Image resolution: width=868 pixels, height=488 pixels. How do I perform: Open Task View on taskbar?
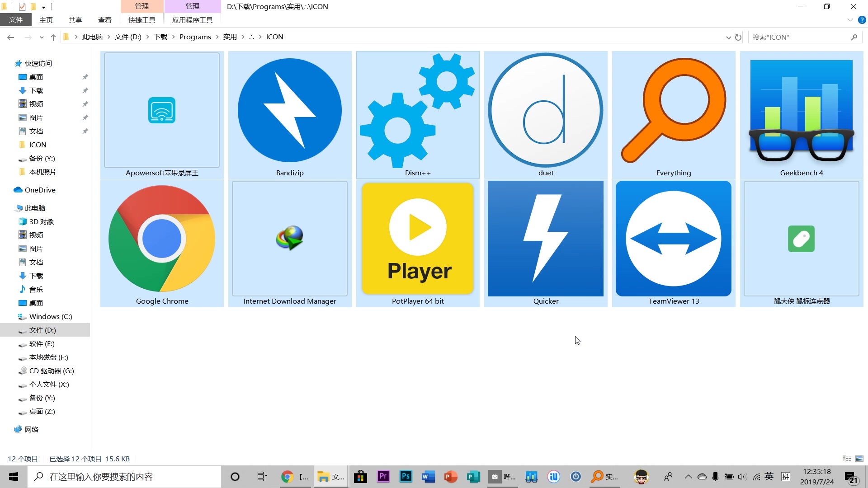(262, 477)
